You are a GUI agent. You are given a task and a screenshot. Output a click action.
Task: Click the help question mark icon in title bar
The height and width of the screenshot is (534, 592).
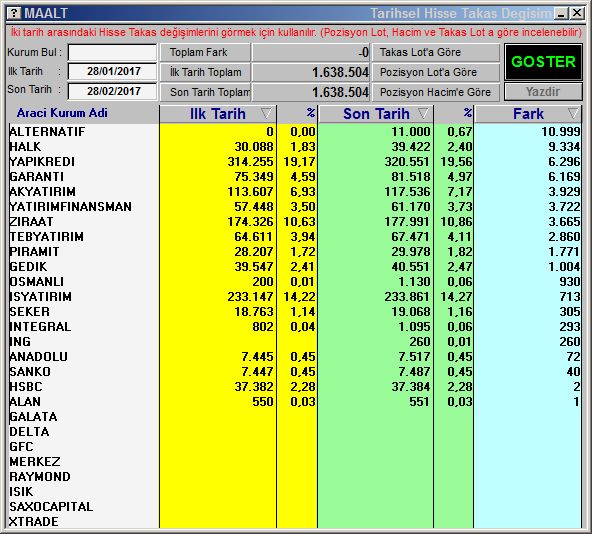point(14,13)
